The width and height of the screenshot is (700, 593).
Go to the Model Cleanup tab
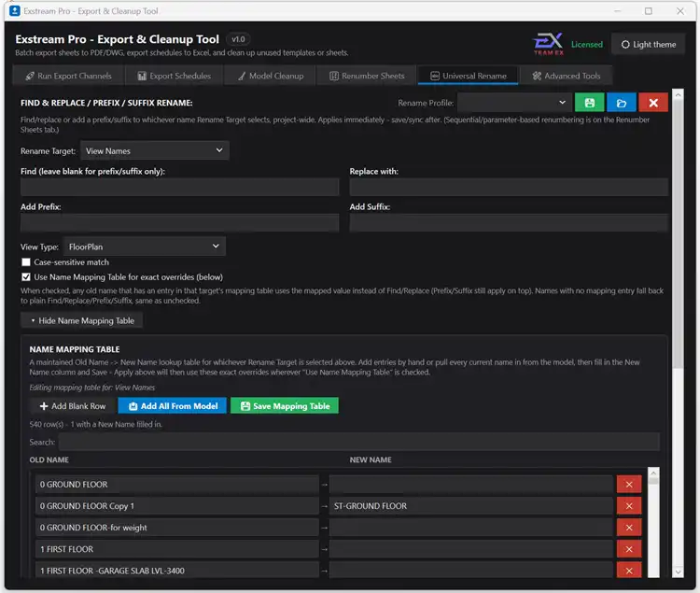pyautogui.click(x=270, y=76)
